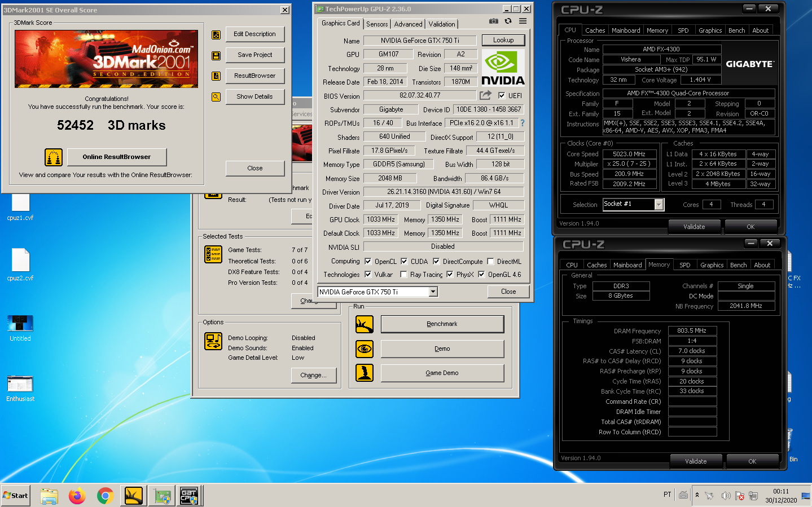Click the Save Project floppy disk icon
The height and width of the screenshot is (507, 812).
click(216, 56)
